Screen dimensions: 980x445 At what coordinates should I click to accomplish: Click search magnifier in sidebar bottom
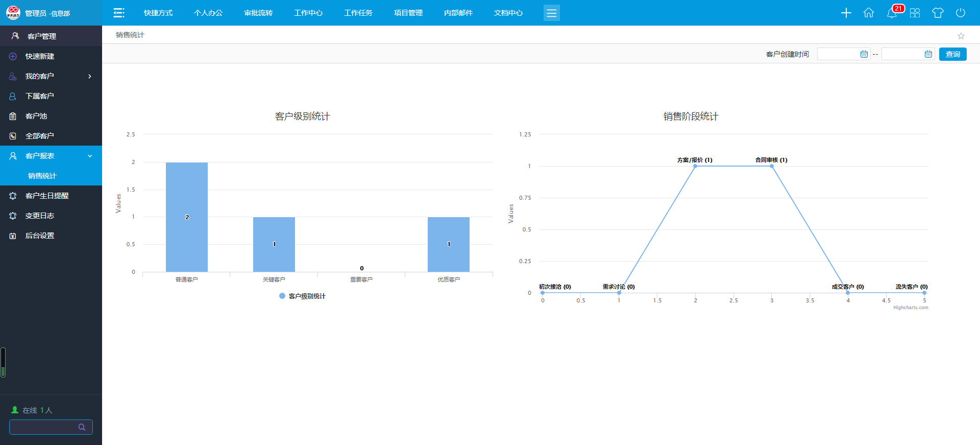(x=82, y=427)
